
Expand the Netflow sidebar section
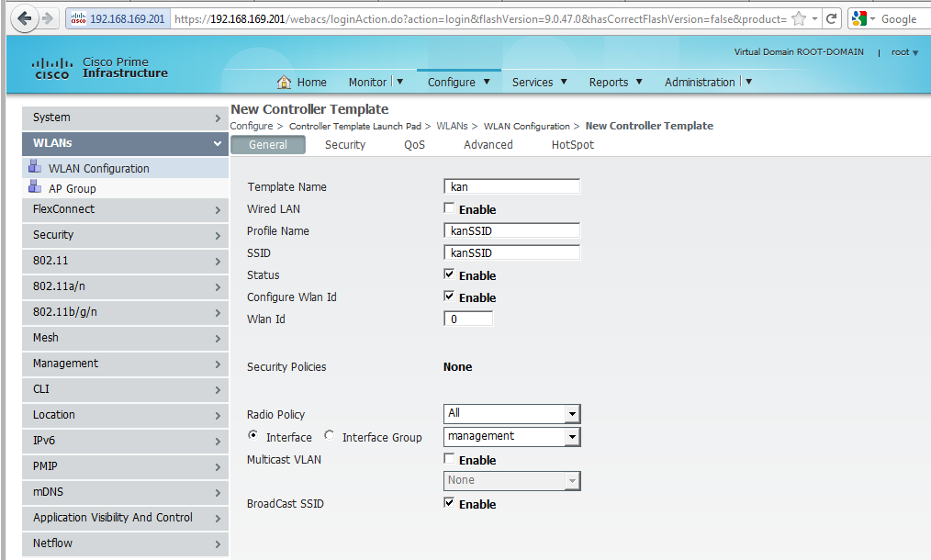pyautogui.click(x=125, y=543)
